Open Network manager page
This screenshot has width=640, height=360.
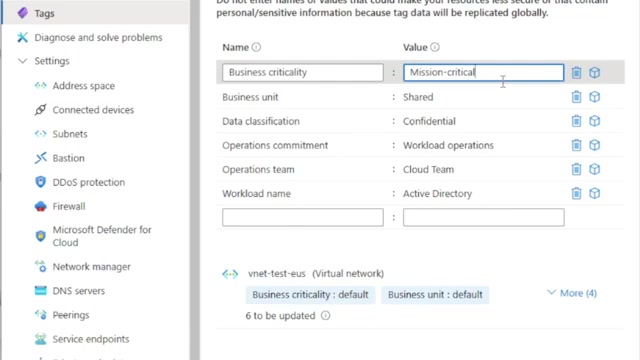coord(91,267)
